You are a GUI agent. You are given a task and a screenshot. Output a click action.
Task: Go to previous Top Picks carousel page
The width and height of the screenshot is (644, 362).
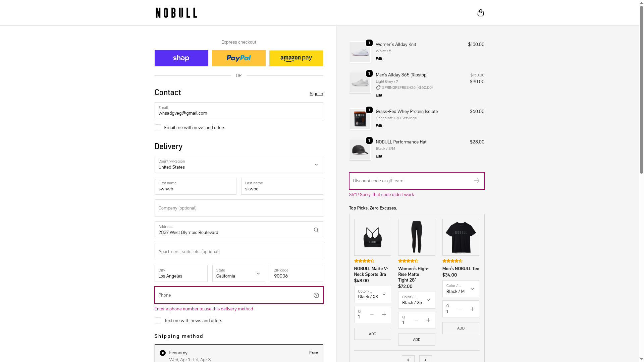click(x=408, y=359)
